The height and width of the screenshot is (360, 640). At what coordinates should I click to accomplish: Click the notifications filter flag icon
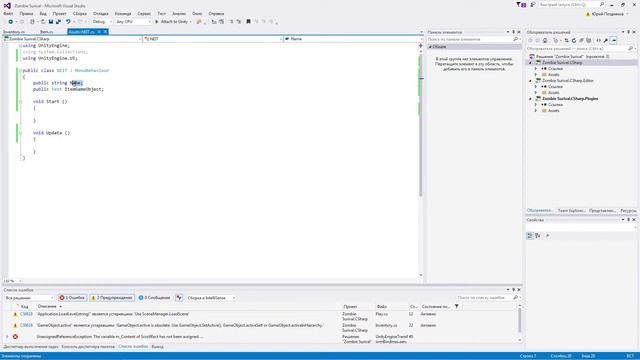point(520,4)
